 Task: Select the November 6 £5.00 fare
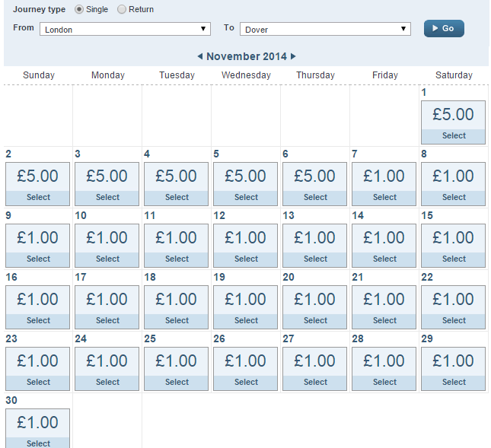[x=314, y=184]
